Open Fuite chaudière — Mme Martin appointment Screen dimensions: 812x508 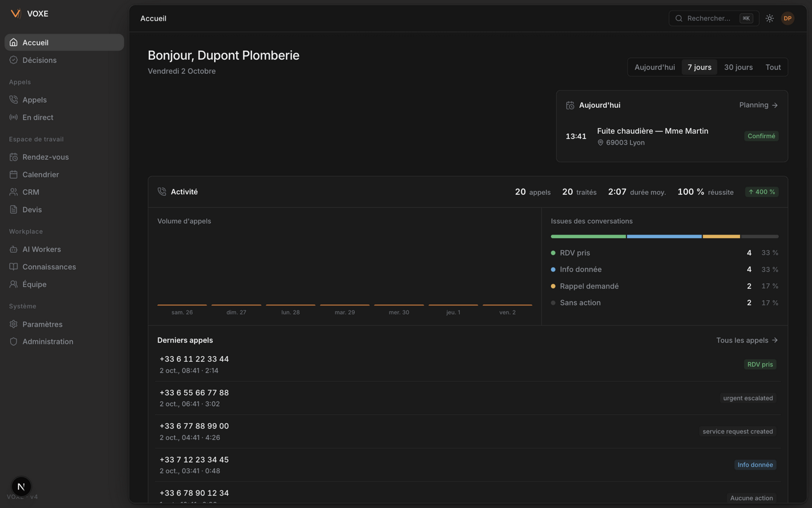pyautogui.click(x=672, y=136)
